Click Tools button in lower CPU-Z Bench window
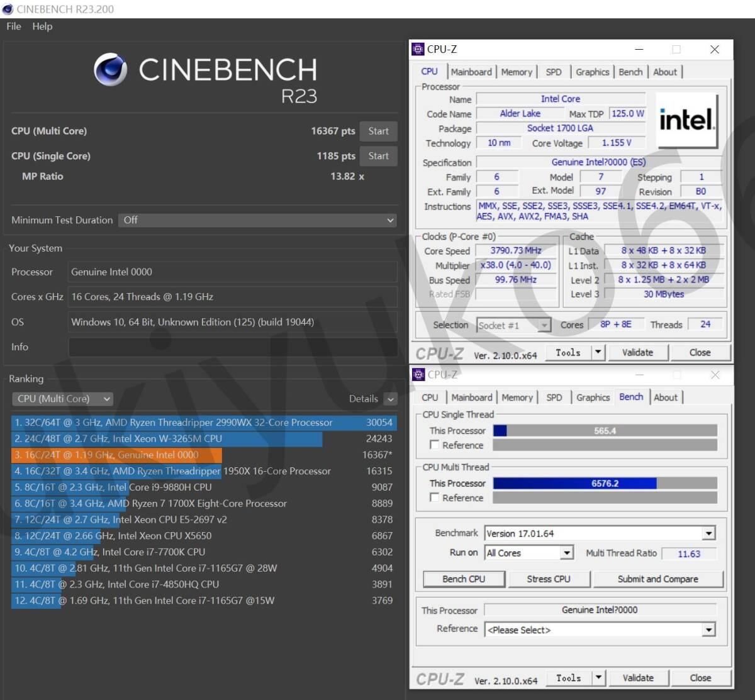The image size is (755, 700). pos(568,678)
